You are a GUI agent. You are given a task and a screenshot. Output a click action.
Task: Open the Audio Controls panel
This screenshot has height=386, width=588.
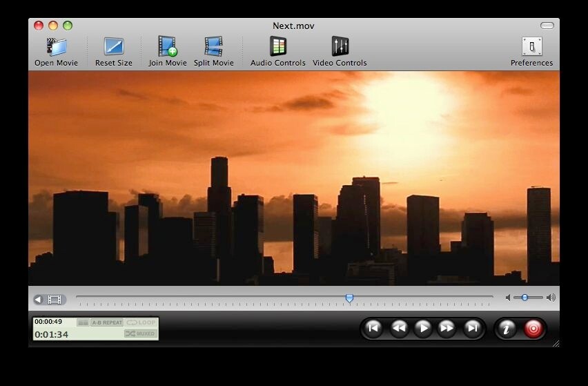click(277, 47)
